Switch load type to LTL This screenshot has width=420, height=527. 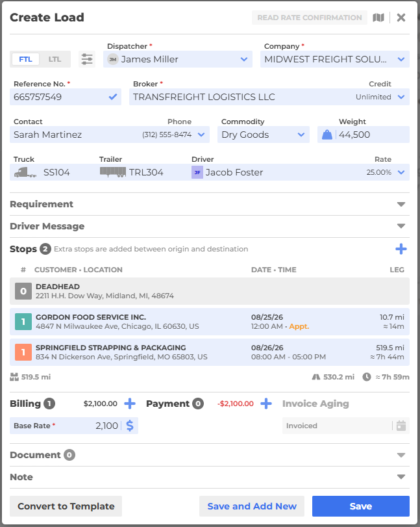(55, 60)
